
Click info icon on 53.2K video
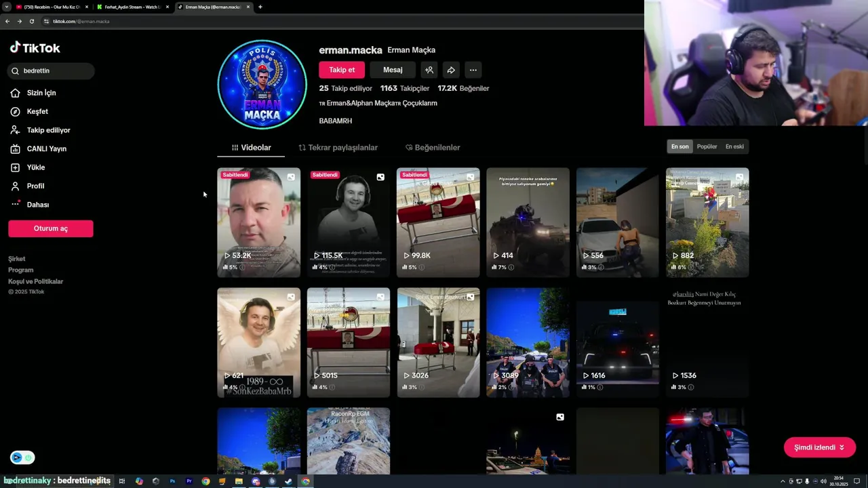coord(242,267)
